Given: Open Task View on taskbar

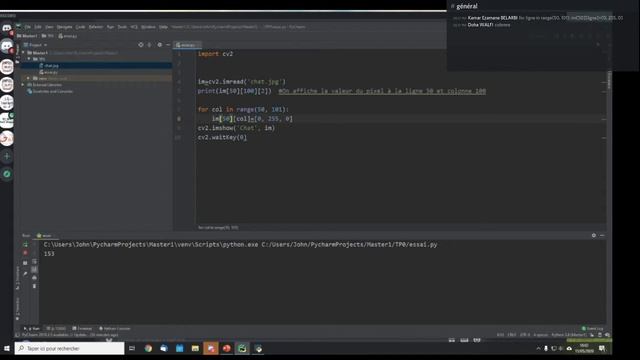Looking at the screenshot, I should point(132,348).
